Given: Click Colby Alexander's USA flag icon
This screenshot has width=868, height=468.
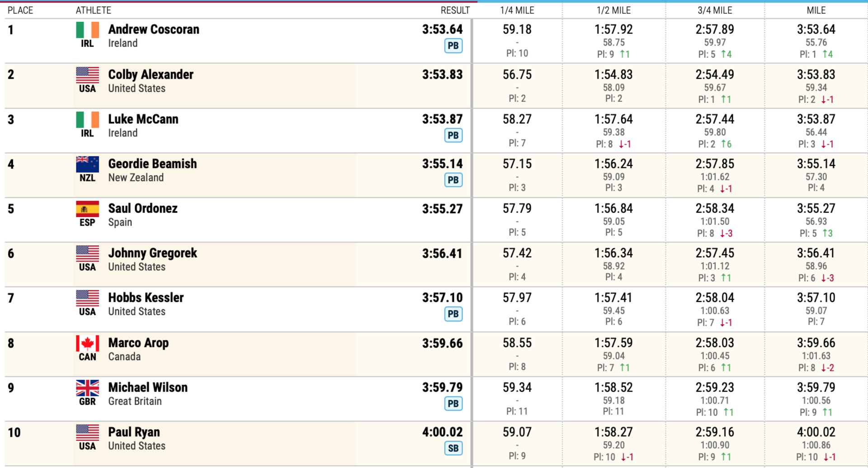Looking at the screenshot, I should (x=87, y=75).
